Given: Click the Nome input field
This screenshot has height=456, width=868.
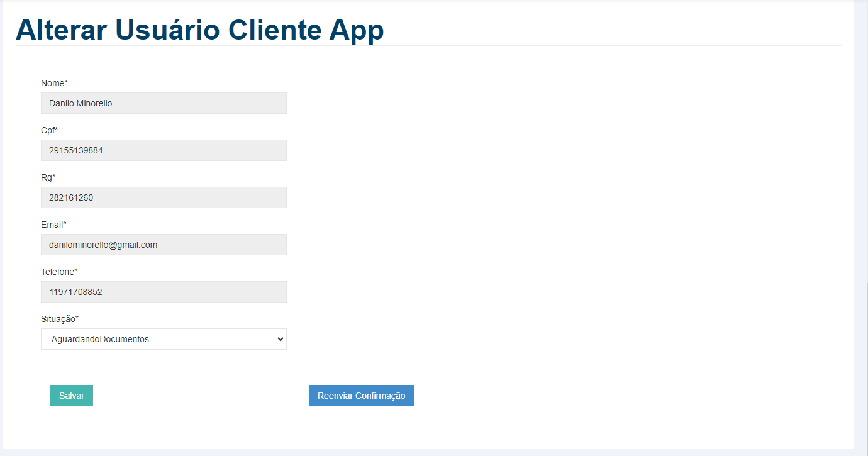Looking at the screenshot, I should (164, 103).
